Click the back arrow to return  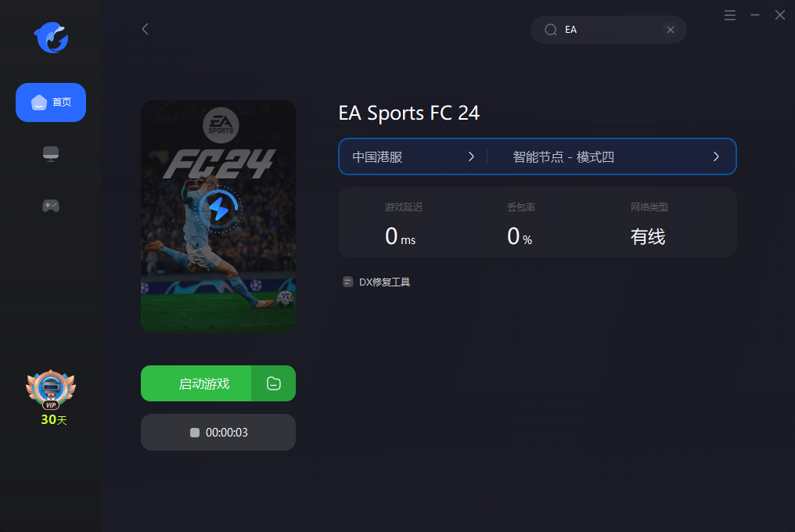(145, 28)
